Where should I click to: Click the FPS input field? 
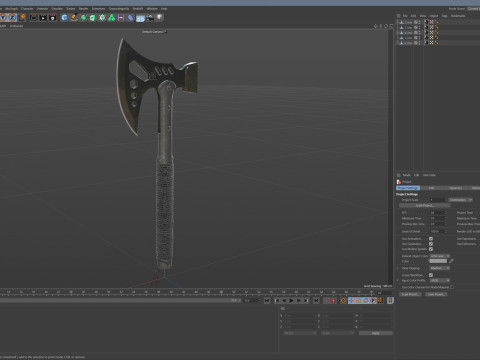point(437,212)
